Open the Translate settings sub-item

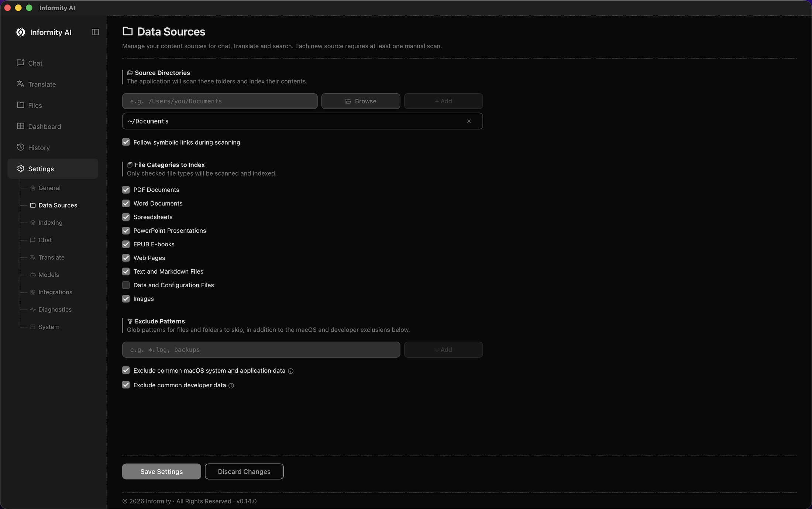(x=47, y=257)
